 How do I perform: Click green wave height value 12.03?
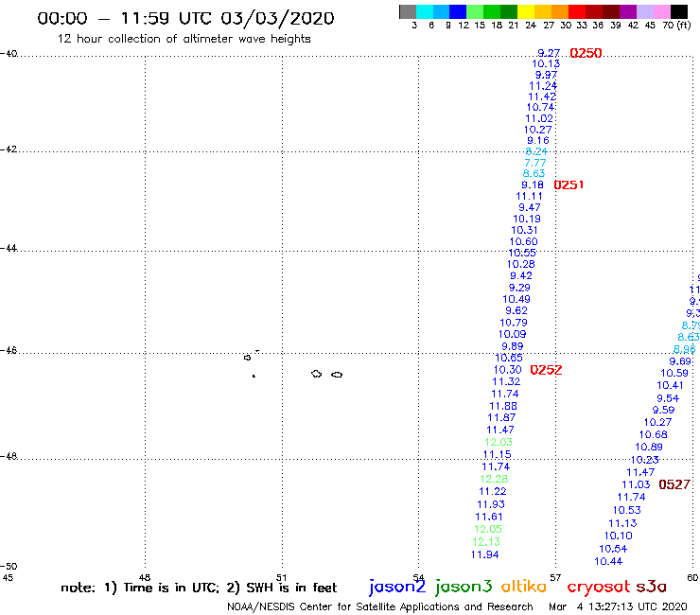[499, 442]
